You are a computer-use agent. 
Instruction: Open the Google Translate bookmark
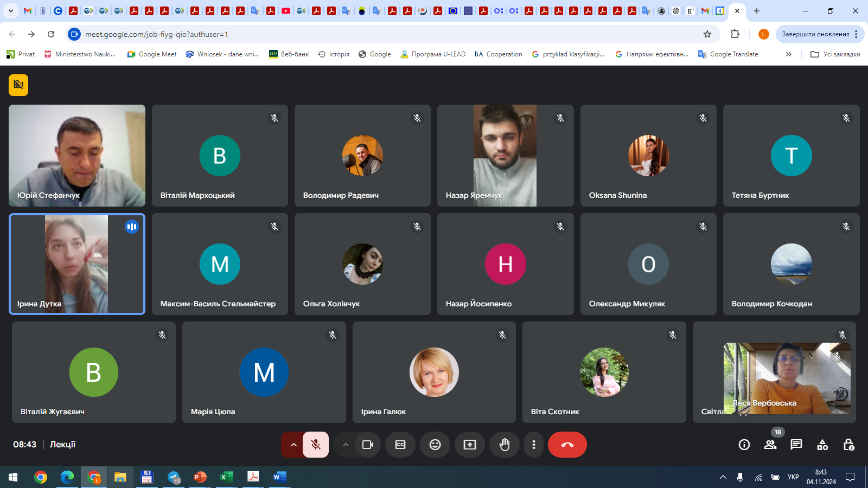point(728,54)
